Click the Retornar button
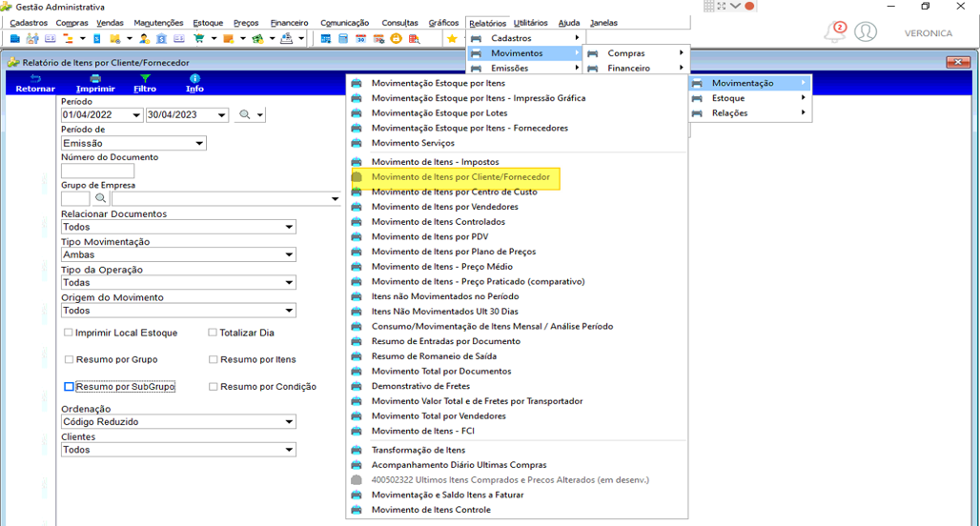Image resolution: width=980 pixels, height=526 pixels. pyautogui.click(x=35, y=83)
